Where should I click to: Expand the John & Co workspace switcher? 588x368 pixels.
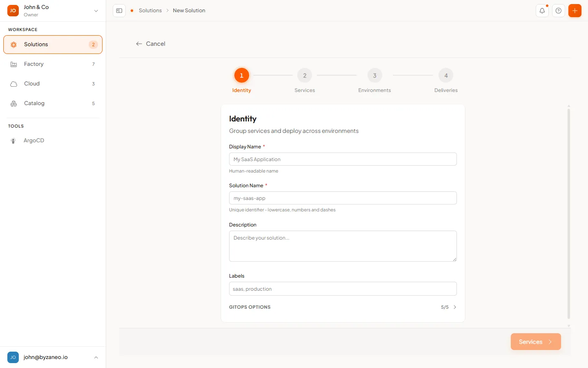[x=96, y=11]
